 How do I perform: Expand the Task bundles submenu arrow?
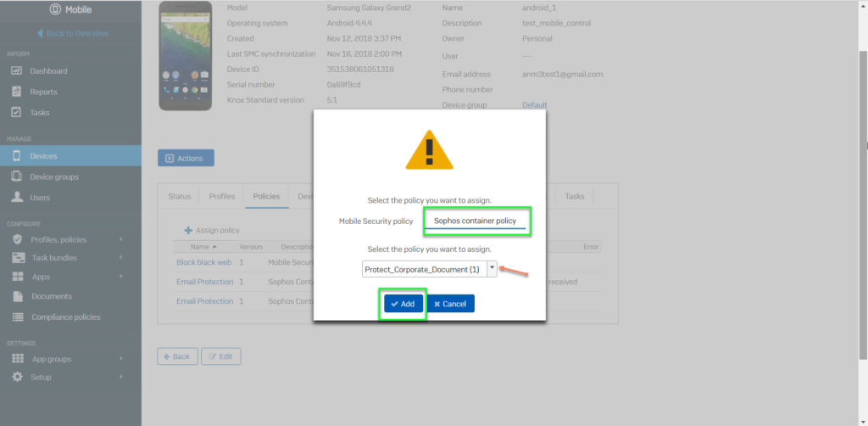120,258
